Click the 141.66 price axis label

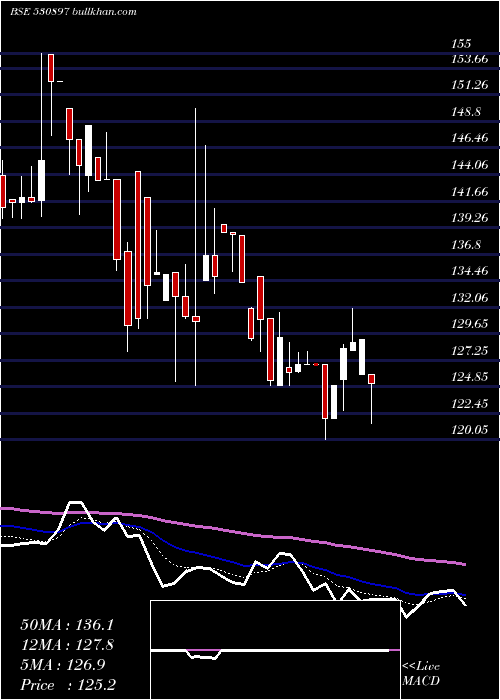click(x=470, y=192)
